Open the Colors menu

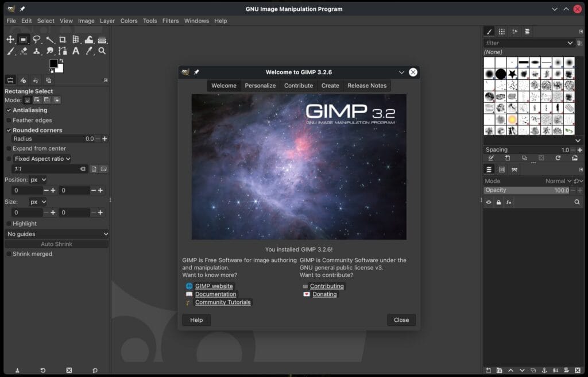click(x=129, y=21)
